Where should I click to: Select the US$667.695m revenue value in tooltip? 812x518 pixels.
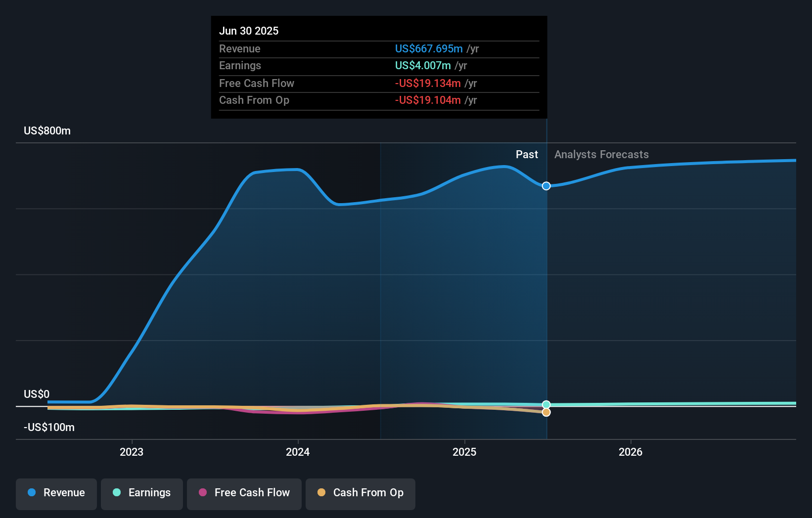point(429,49)
